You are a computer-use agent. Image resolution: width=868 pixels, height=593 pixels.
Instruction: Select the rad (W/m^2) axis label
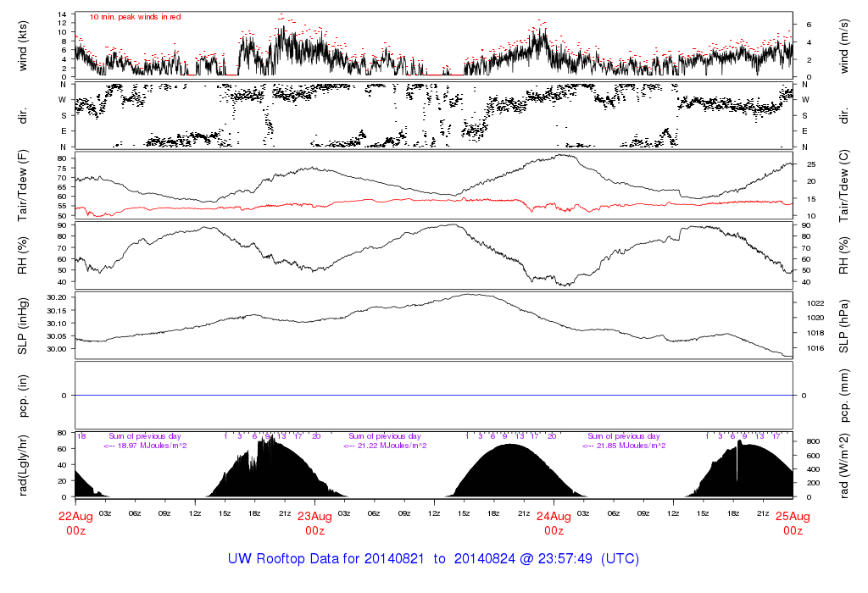click(844, 465)
